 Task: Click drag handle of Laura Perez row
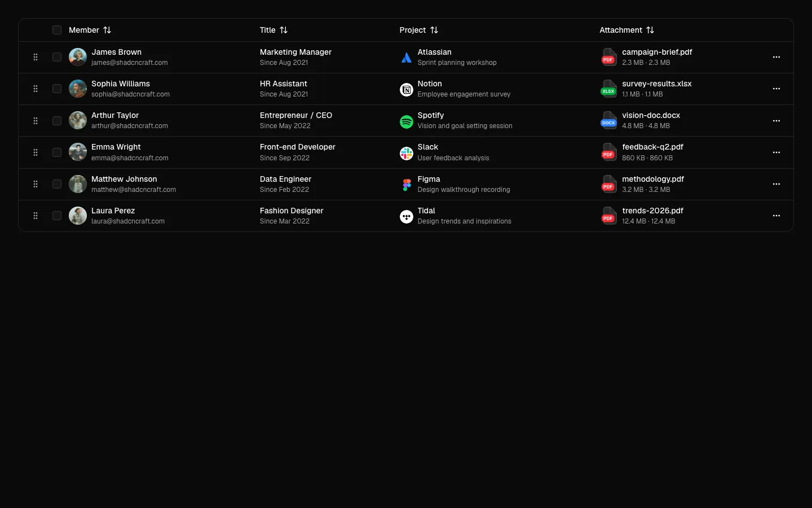tap(36, 216)
